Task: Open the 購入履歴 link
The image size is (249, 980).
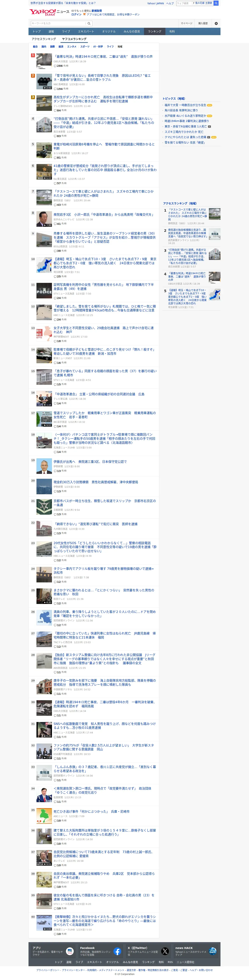Action: coord(203,23)
